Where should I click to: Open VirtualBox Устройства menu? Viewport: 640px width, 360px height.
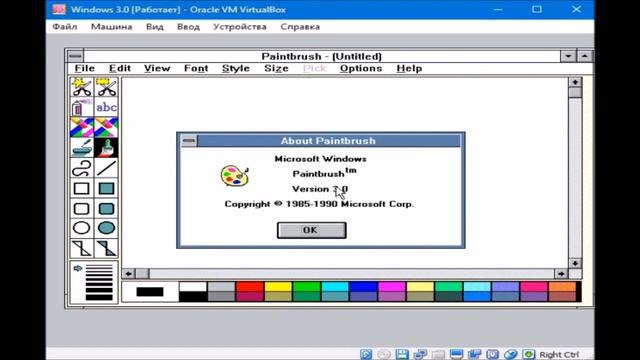[x=240, y=27]
